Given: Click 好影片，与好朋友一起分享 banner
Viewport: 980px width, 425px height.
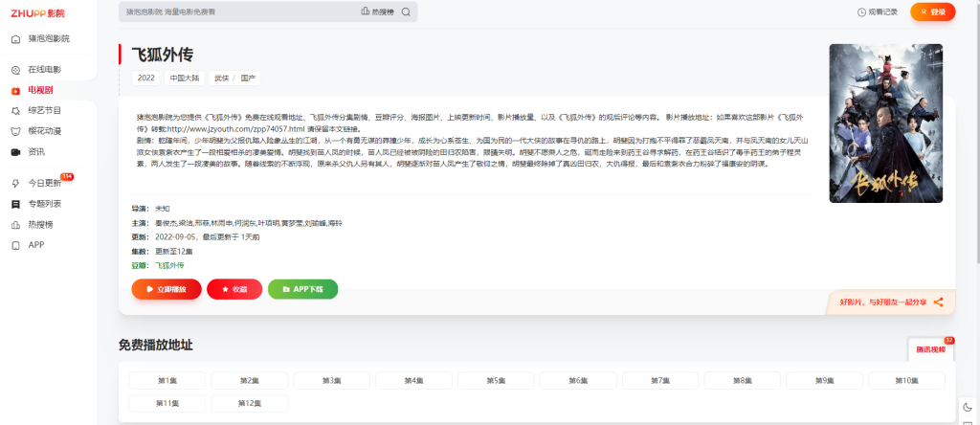Looking at the screenshot, I should 891,302.
